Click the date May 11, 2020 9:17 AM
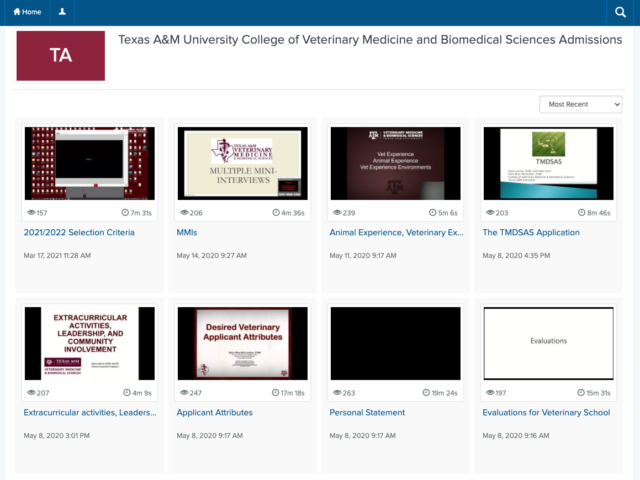Screen dimensions: 640x480 coord(363,256)
